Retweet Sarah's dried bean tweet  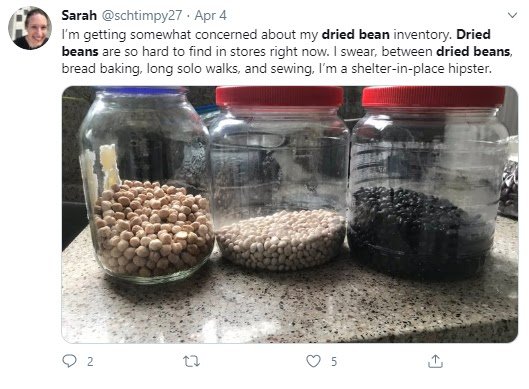(191, 362)
